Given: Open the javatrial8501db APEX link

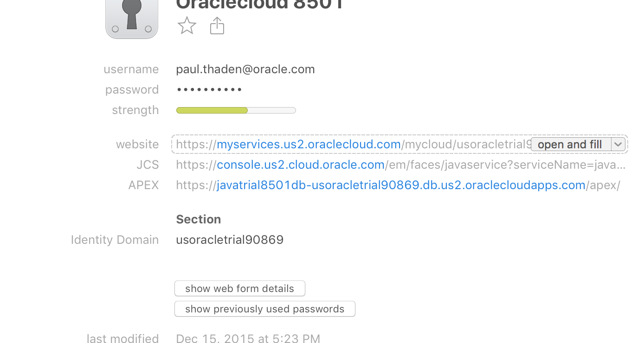Looking at the screenshot, I should pos(401,185).
